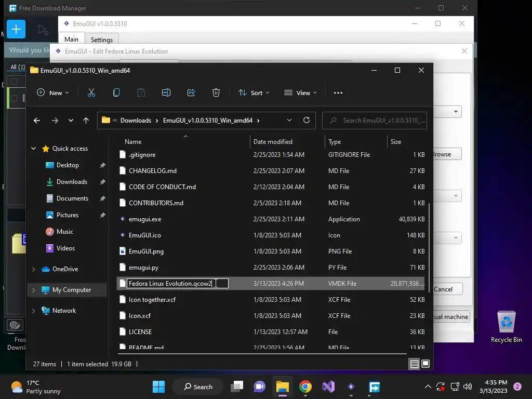Click the Copy icon in Explorer toolbar
This screenshot has width=532, height=399.
(x=116, y=92)
